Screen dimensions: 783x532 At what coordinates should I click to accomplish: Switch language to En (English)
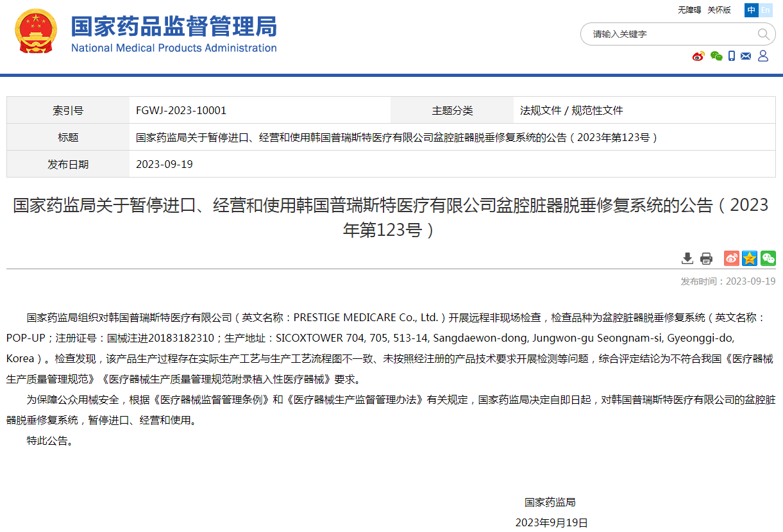point(765,10)
